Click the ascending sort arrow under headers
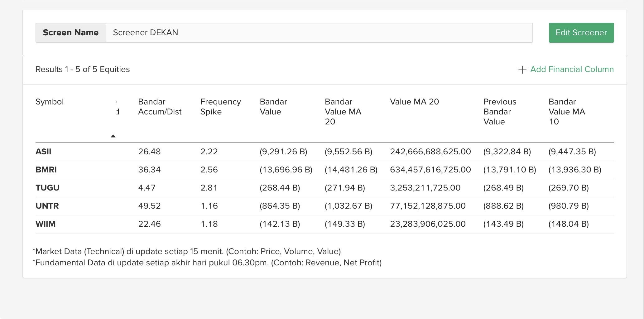644x319 pixels. (x=113, y=136)
